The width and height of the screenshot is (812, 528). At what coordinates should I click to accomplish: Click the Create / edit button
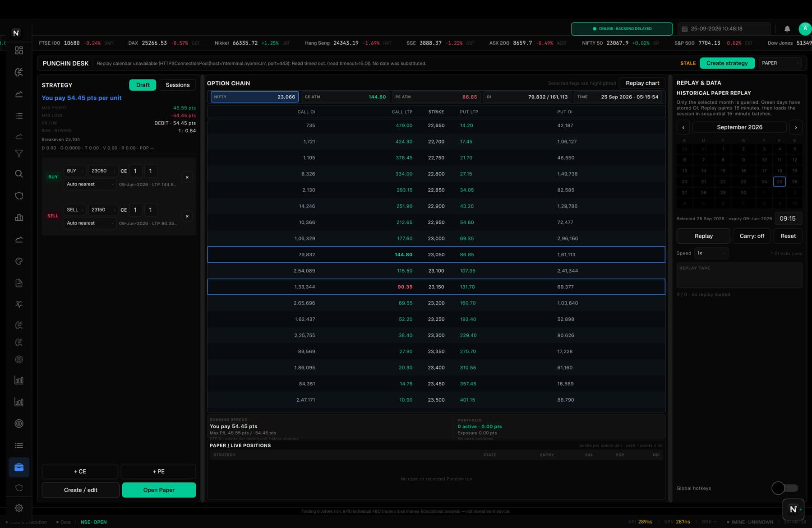pos(81,490)
